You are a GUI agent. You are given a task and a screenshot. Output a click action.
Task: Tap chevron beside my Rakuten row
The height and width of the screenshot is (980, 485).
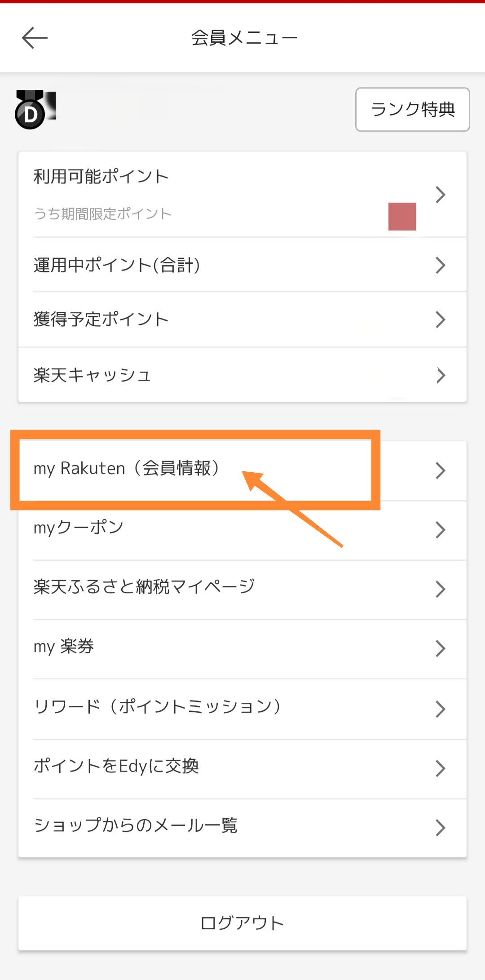click(440, 470)
